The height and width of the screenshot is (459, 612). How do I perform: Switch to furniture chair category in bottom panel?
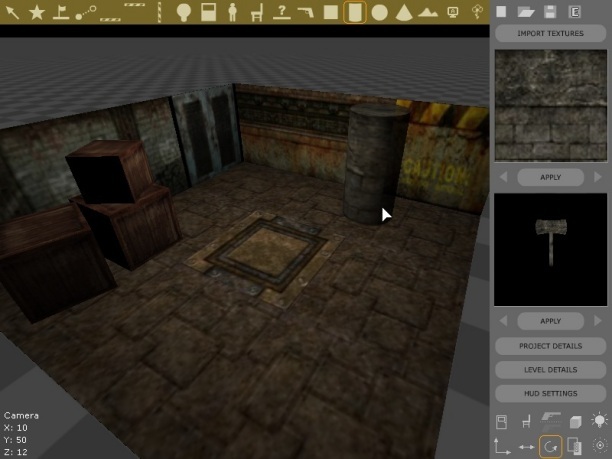(x=526, y=422)
